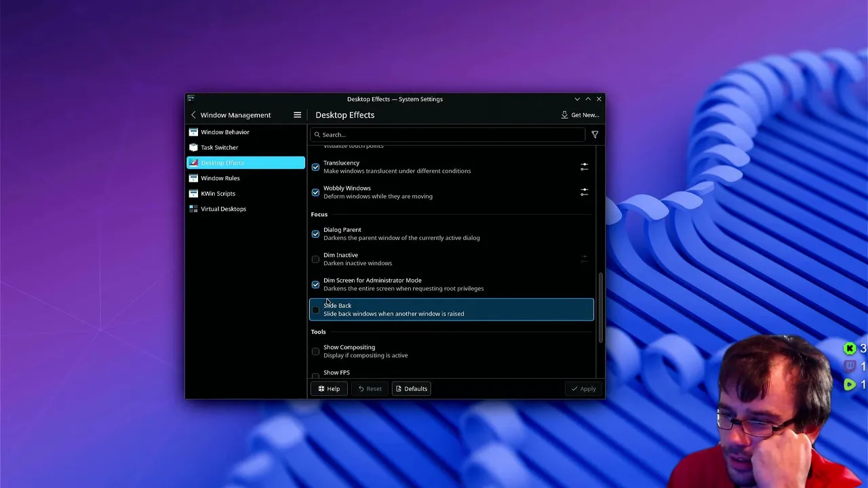Go back from Window Management
This screenshot has width=868, height=488.
(193, 115)
